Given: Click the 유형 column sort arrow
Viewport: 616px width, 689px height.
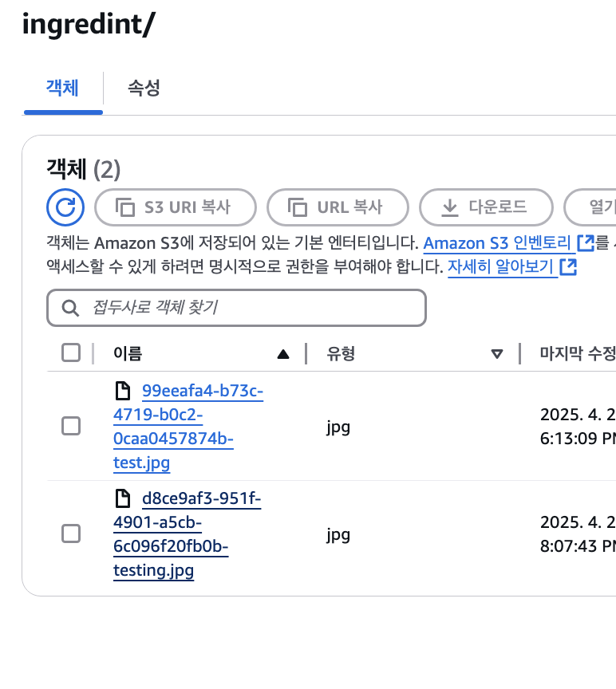Looking at the screenshot, I should tap(497, 354).
